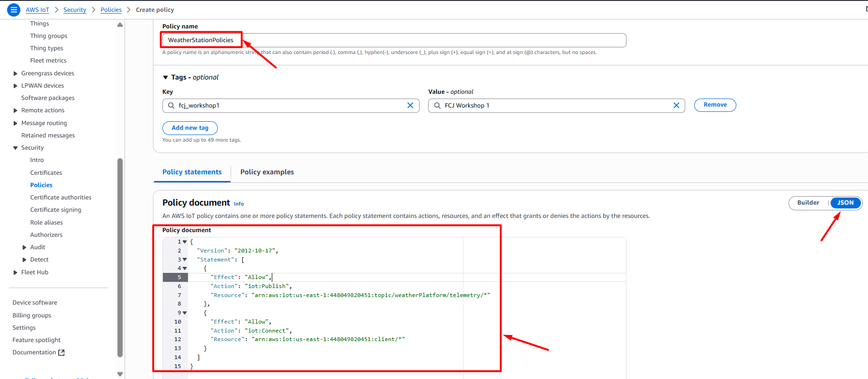This screenshot has width=868, height=379.
Task: Click the search icon in Key field
Action: 171,106
